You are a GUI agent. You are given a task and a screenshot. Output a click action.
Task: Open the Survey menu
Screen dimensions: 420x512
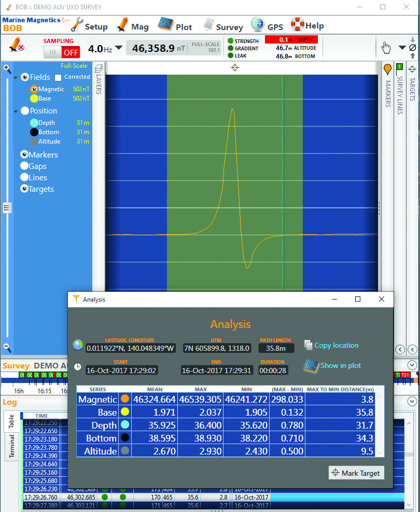(x=223, y=25)
